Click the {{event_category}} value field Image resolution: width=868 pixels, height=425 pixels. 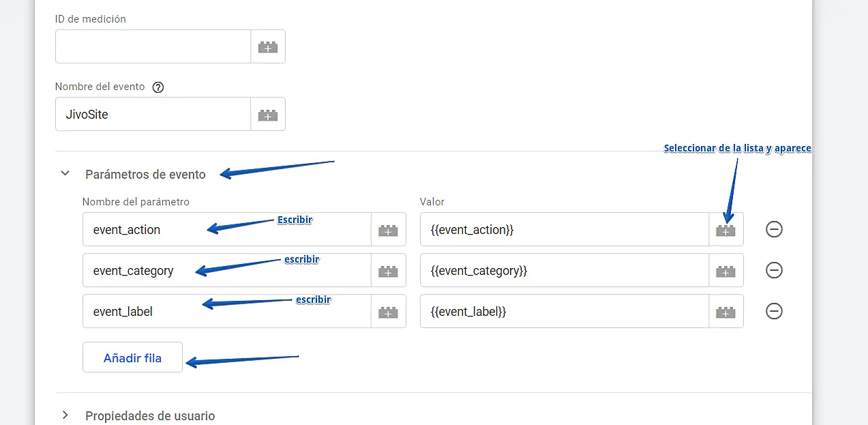pyautogui.click(x=564, y=271)
